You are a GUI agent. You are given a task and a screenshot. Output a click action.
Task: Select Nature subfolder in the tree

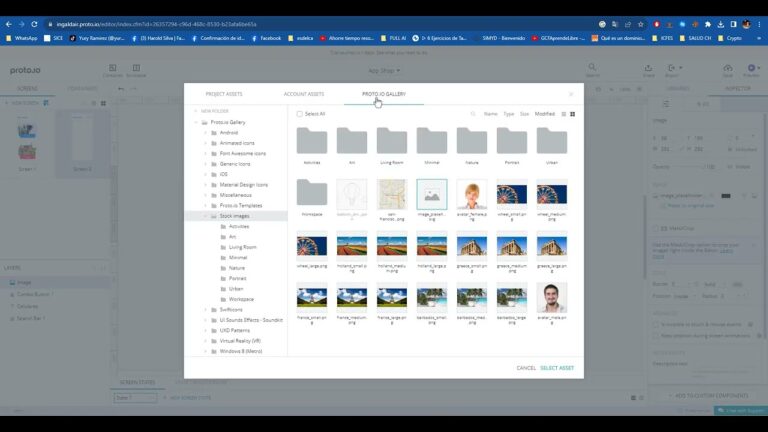pos(237,268)
